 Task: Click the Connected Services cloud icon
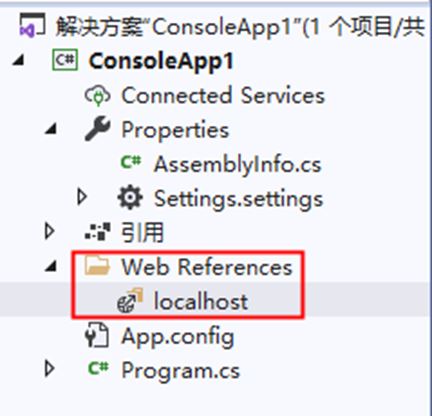(x=97, y=96)
